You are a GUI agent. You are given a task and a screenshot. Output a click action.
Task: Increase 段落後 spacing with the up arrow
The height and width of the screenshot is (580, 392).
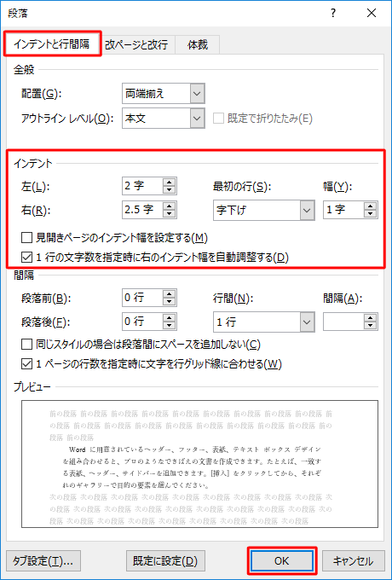(x=170, y=318)
